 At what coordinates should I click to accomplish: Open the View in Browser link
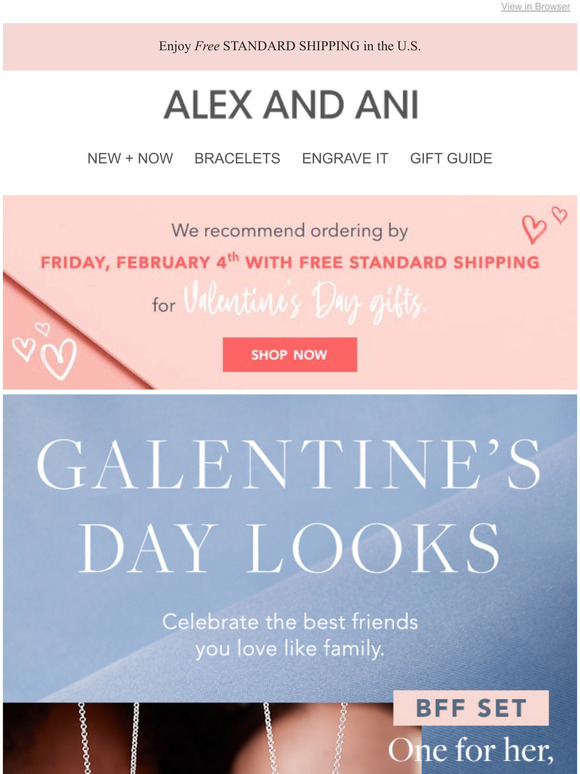[535, 6]
